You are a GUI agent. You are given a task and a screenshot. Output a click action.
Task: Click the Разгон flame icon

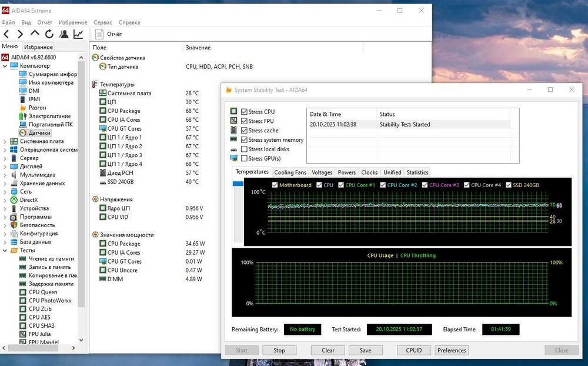[23, 108]
